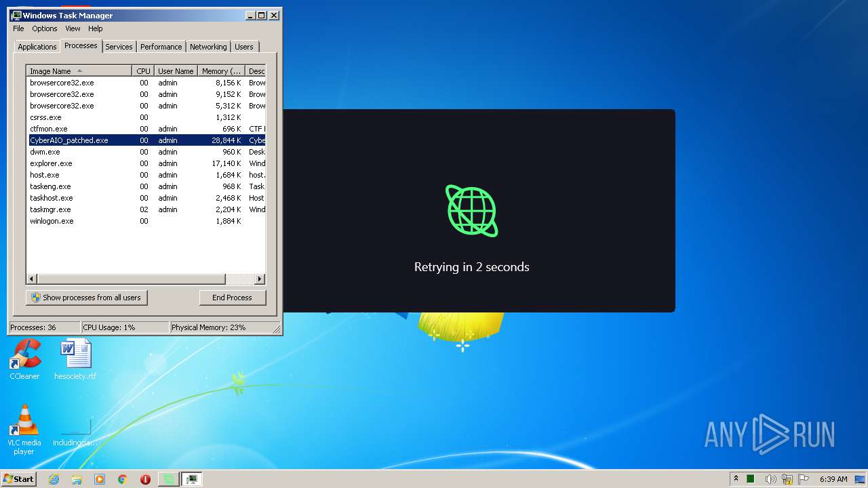Open the CCleaner desktop shortcut
This screenshot has height=488, width=868.
pos(24,360)
